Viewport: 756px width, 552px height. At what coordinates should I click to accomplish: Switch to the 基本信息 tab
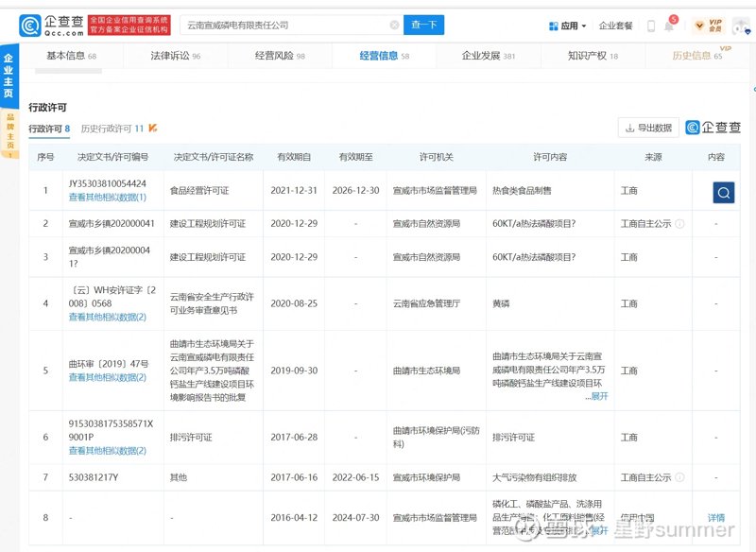pyautogui.click(x=72, y=56)
